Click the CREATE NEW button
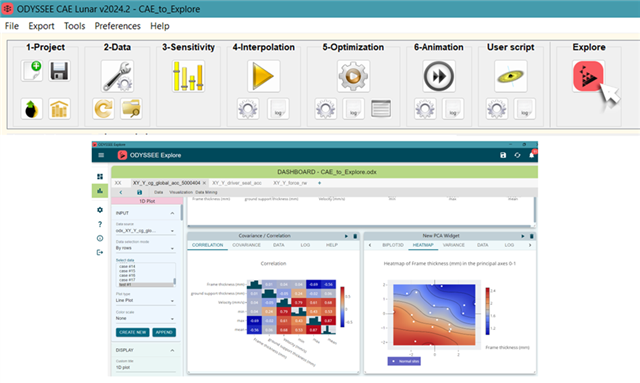 point(133,332)
